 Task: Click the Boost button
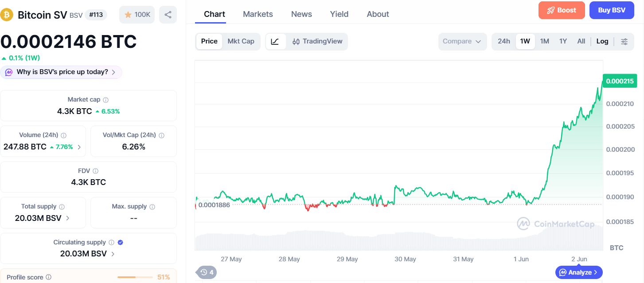tap(562, 10)
